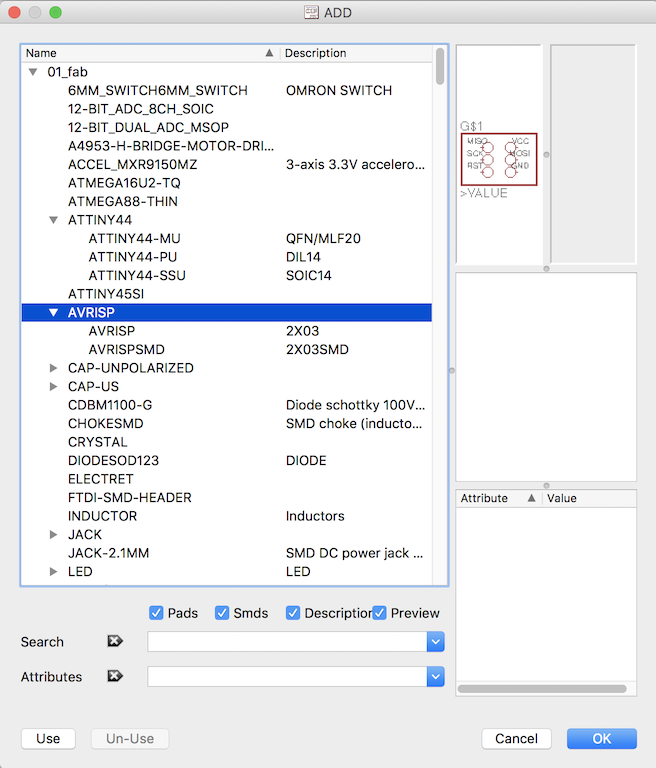Collapse the 01_fab library tree
This screenshot has height=768, width=656.
[33, 72]
